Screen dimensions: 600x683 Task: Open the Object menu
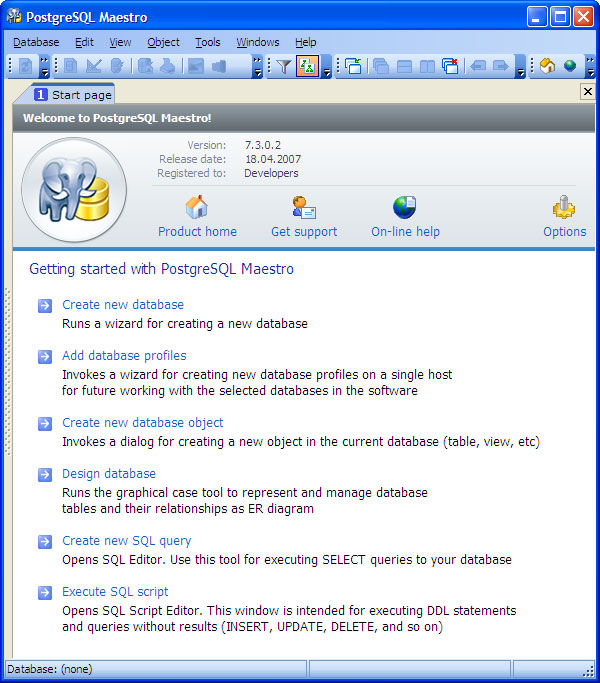click(x=163, y=42)
